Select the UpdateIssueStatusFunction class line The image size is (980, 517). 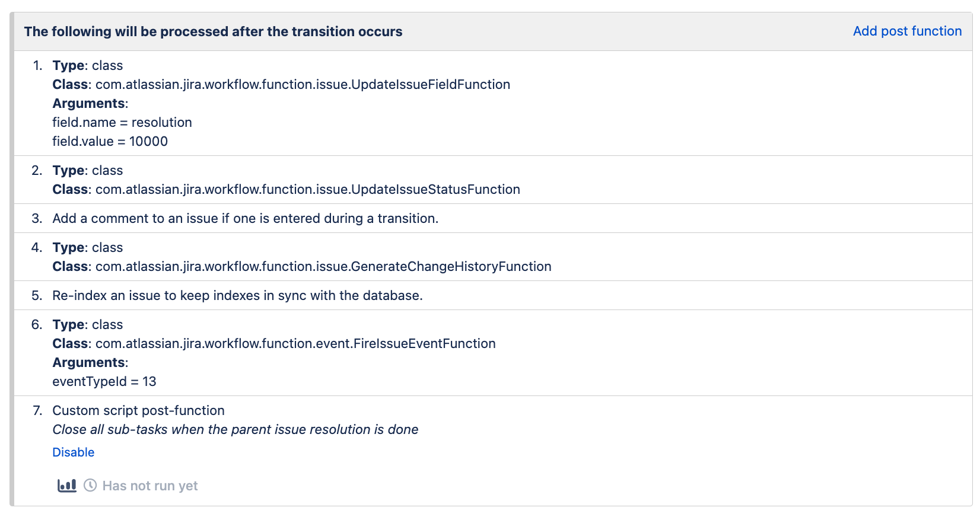[x=307, y=190]
